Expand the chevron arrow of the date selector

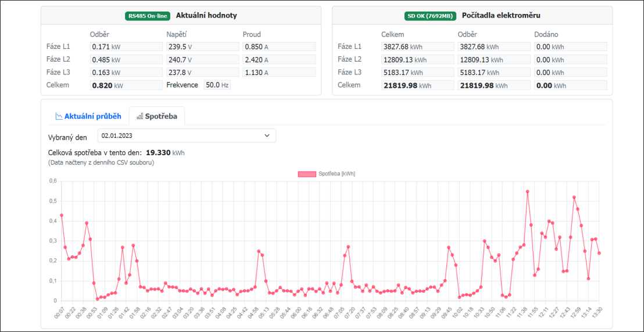click(267, 135)
